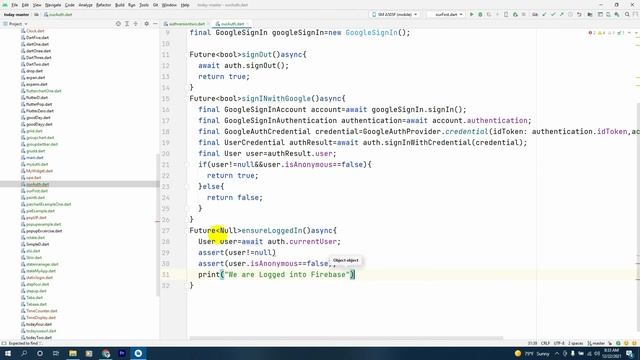Open TimeCounter.dart in the project tree
Image resolution: width=640 pixels, height=360 pixels.
(x=42, y=311)
